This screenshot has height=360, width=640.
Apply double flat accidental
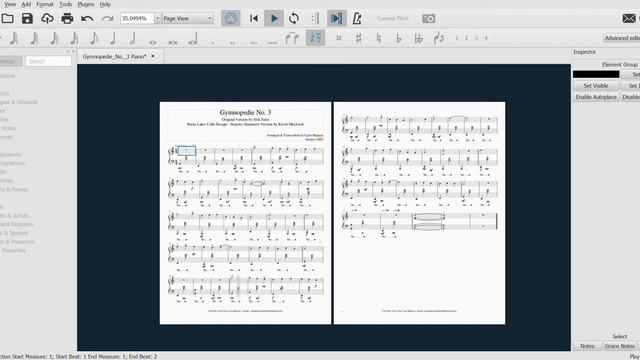[x=418, y=38]
